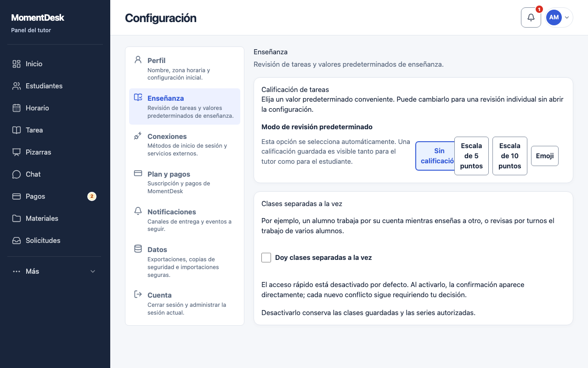Viewport: 588px width, 368px height.
Task: Click the Estudiantes people icon
Action: (x=17, y=86)
